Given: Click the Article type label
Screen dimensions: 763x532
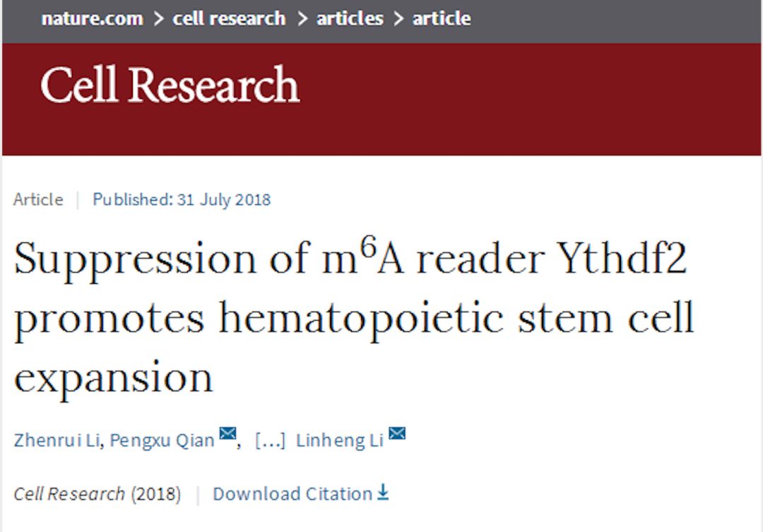Looking at the screenshot, I should (x=38, y=199).
